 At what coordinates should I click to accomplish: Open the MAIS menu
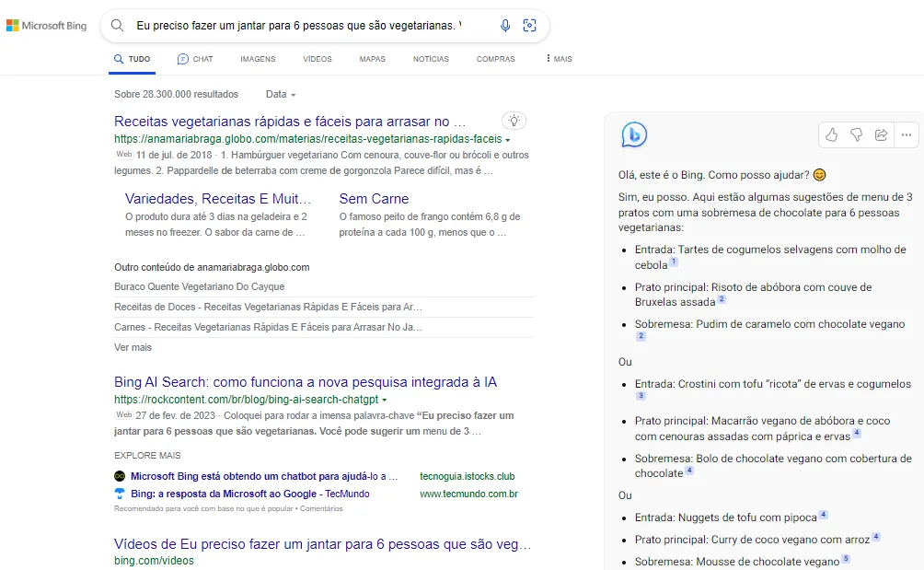coord(560,59)
